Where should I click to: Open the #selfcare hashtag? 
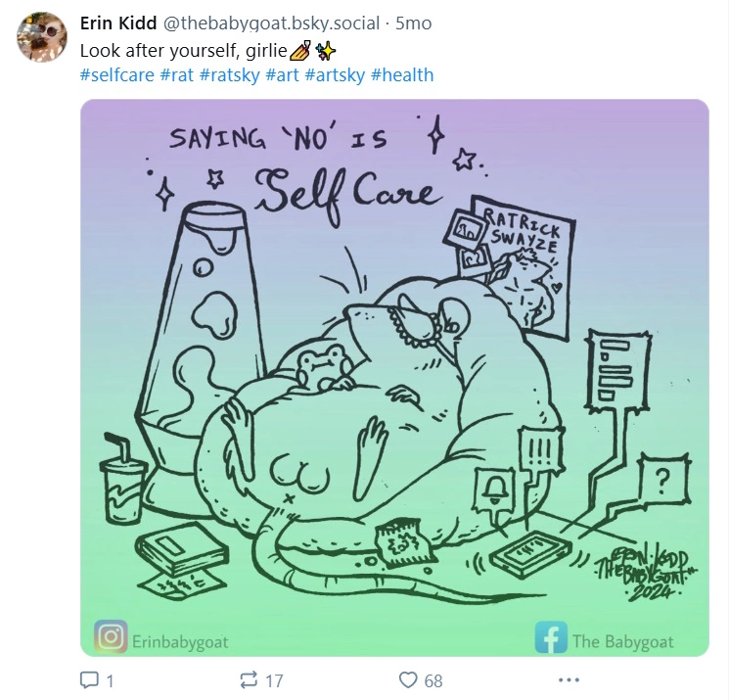pos(116,74)
